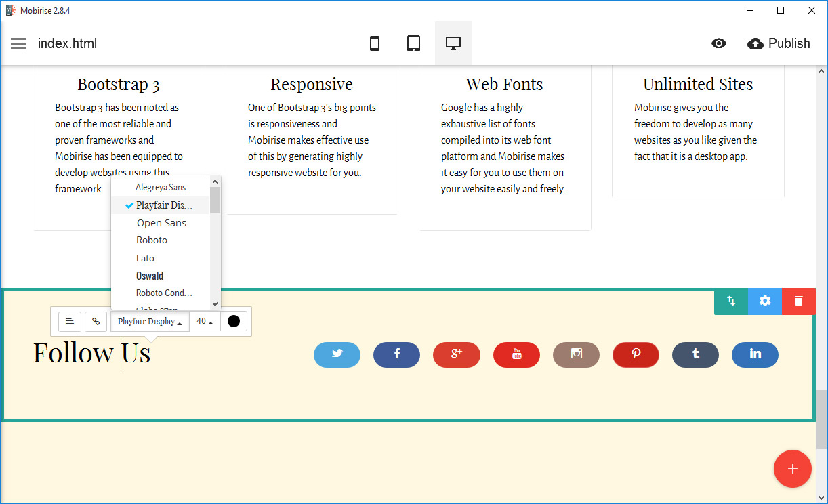This screenshot has height=504, width=828.
Task: Choose Lato font
Action: coord(161,258)
